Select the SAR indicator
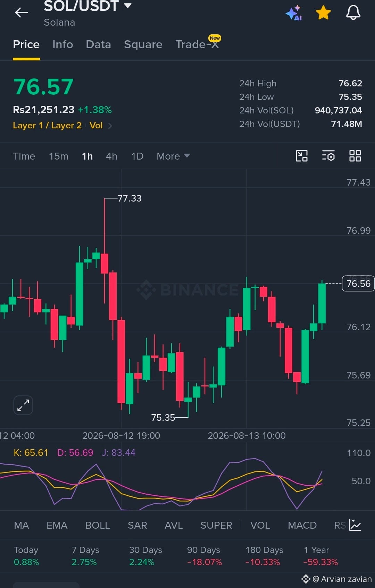Screen dimensions: 375x588 [x=137, y=525]
